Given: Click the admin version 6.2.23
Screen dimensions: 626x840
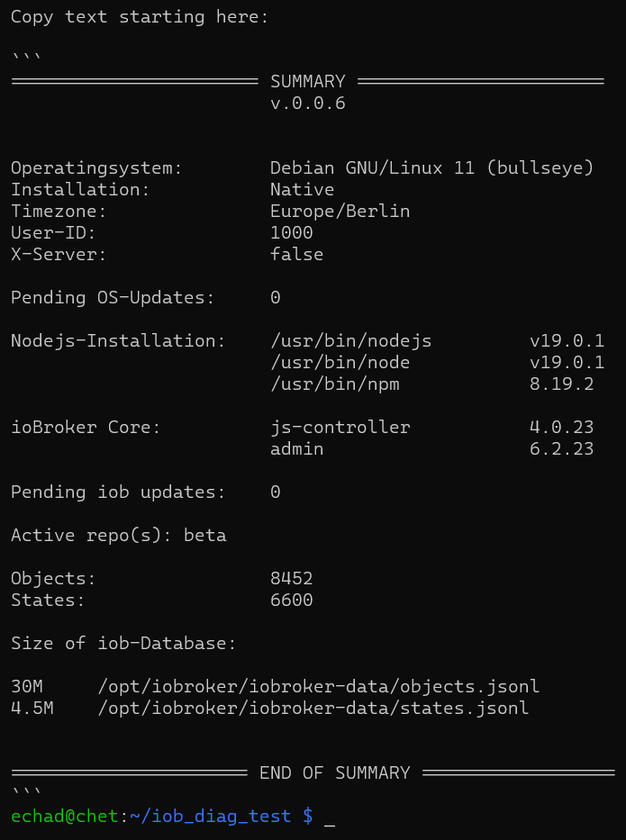Looking at the screenshot, I should (x=562, y=448).
